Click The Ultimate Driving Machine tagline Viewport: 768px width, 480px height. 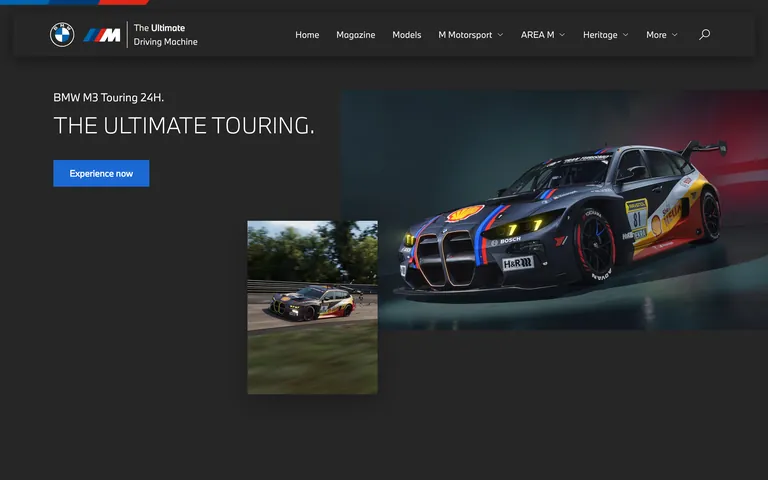tap(166, 35)
